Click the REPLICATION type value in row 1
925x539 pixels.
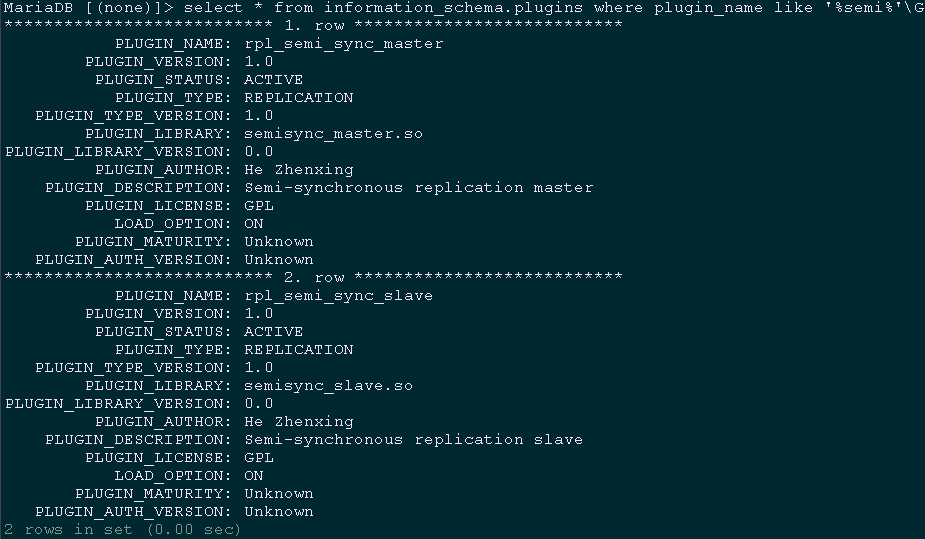pos(298,98)
